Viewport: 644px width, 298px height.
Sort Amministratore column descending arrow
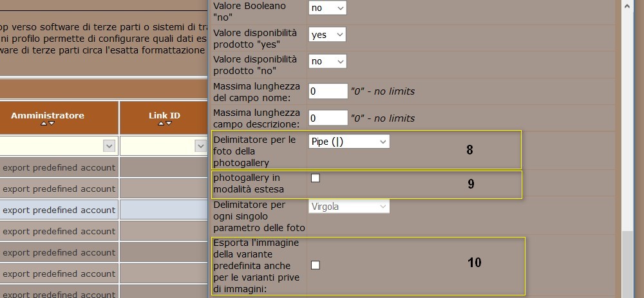(x=52, y=124)
